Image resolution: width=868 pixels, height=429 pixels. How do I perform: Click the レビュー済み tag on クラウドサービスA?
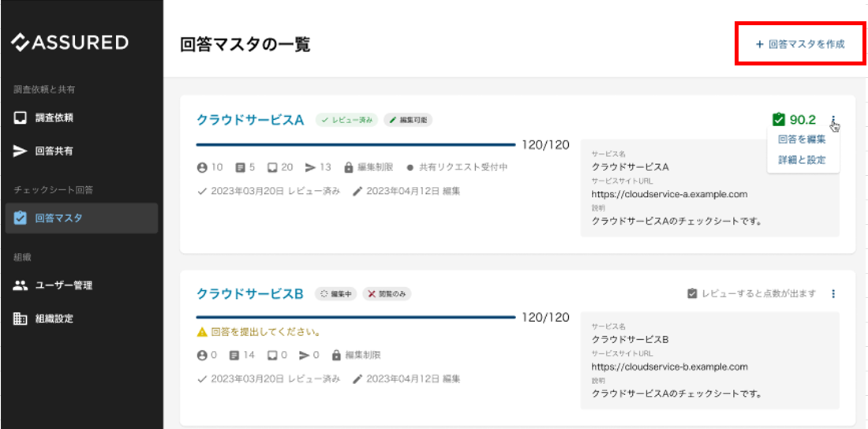point(346,120)
